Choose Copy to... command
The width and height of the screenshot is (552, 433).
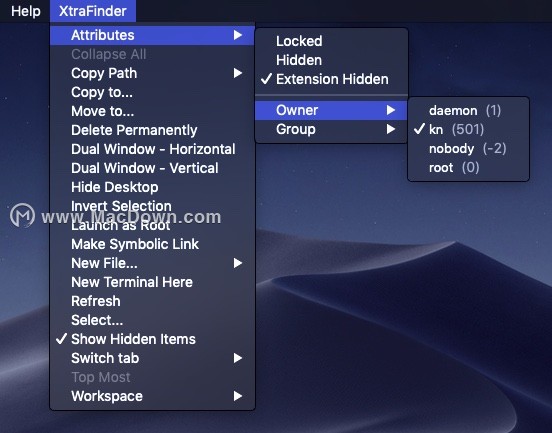152,92
